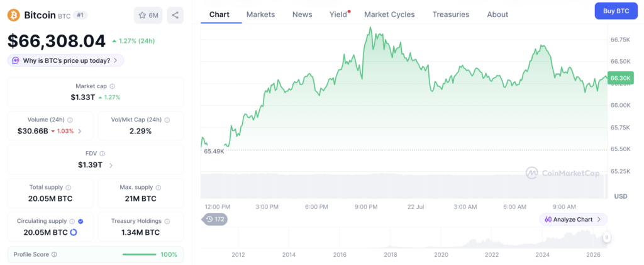Expand the Volume (24h) chevron arrow
The image size is (644, 265).
click(x=80, y=132)
